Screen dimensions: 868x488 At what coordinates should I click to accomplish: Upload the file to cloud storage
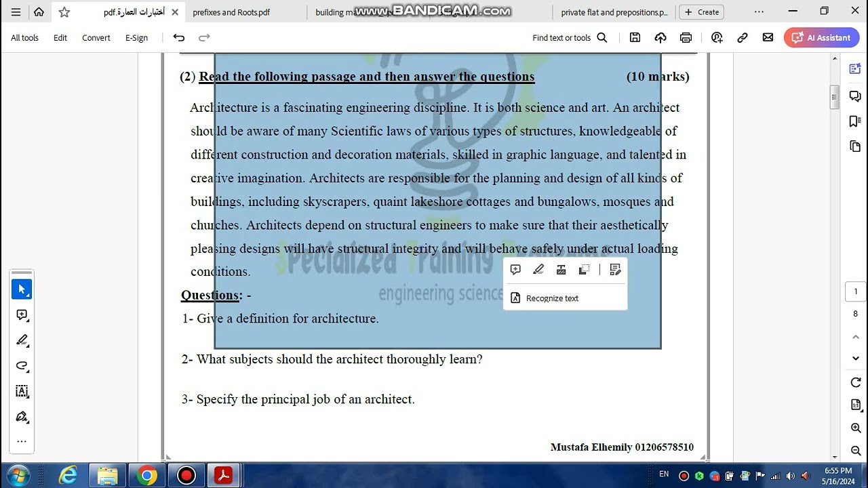tap(660, 38)
